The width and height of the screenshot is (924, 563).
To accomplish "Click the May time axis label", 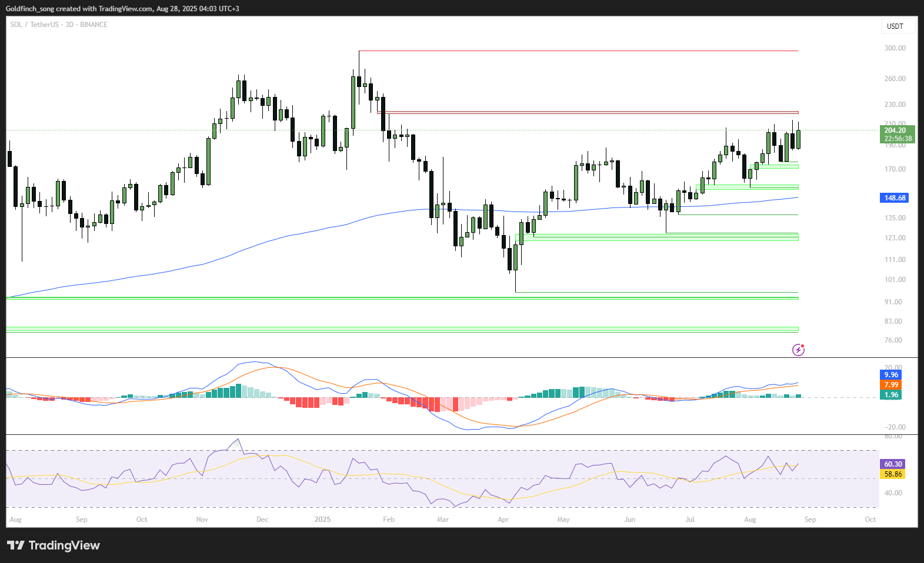I will [x=563, y=520].
